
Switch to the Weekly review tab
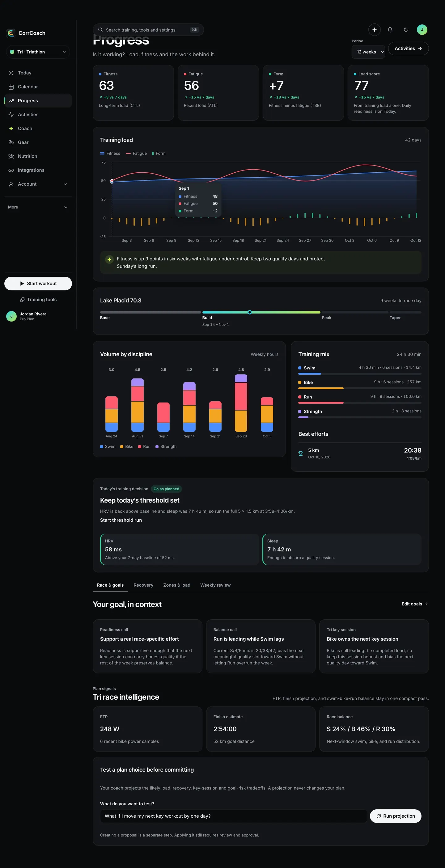point(215,585)
